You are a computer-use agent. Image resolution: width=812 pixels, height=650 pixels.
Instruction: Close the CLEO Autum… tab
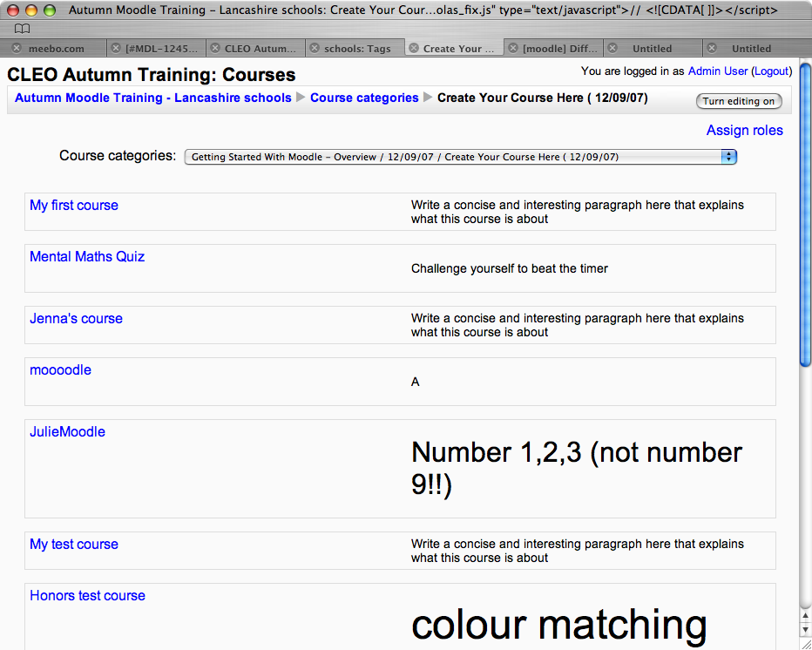tap(215, 48)
